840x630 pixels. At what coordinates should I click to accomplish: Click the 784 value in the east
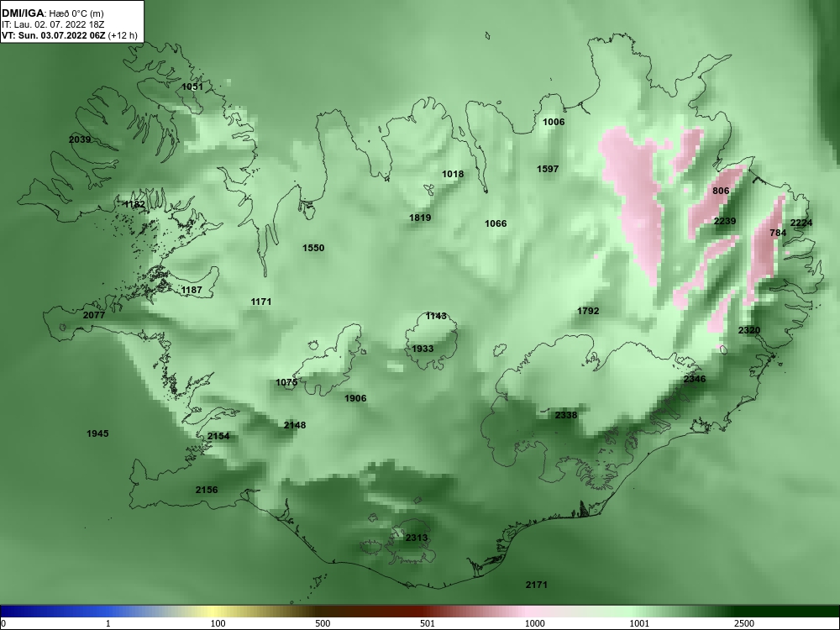pyautogui.click(x=778, y=233)
